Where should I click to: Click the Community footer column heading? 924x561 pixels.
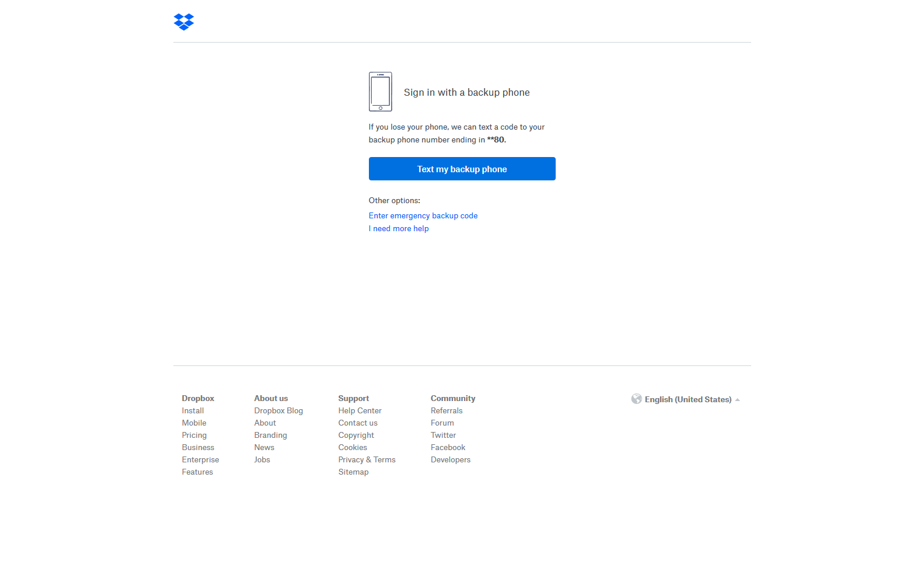click(x=453, y=398)
